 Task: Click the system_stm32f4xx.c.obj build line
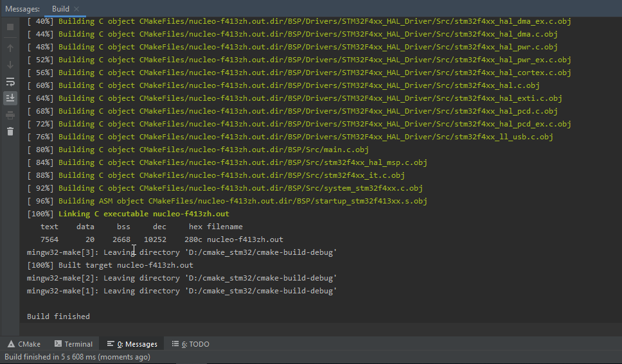[224, 188]
